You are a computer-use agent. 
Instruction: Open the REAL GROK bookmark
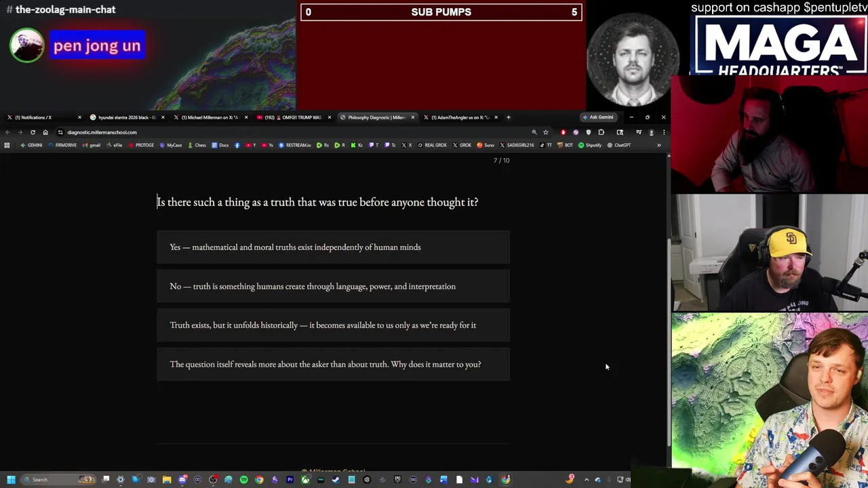click(x=432, y=145)
